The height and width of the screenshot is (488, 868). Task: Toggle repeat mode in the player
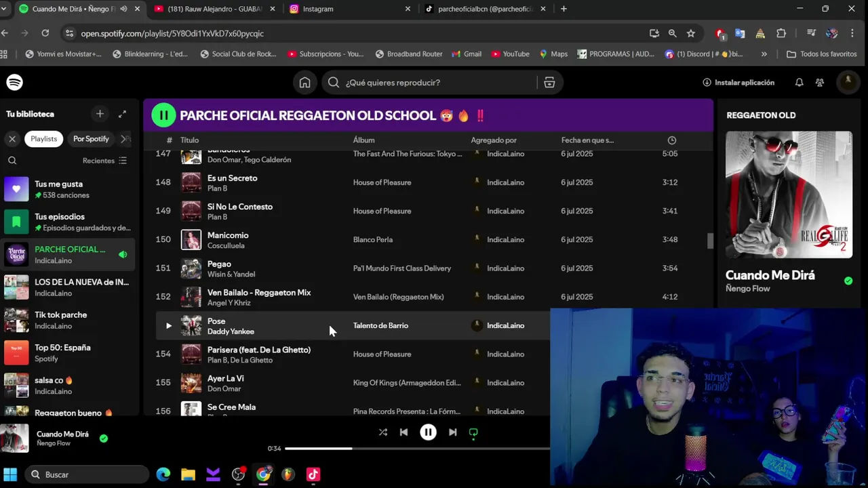click(473, 432)
